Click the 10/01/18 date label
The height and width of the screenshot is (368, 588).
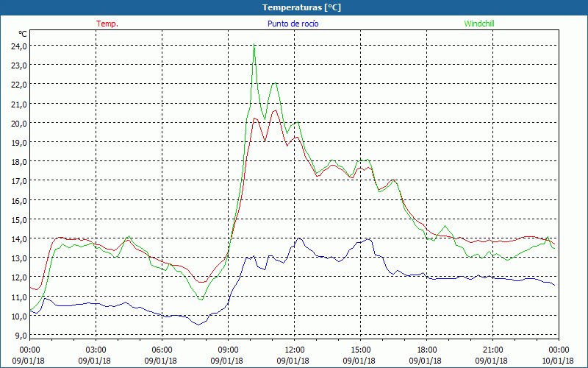[x=559, y=361]
